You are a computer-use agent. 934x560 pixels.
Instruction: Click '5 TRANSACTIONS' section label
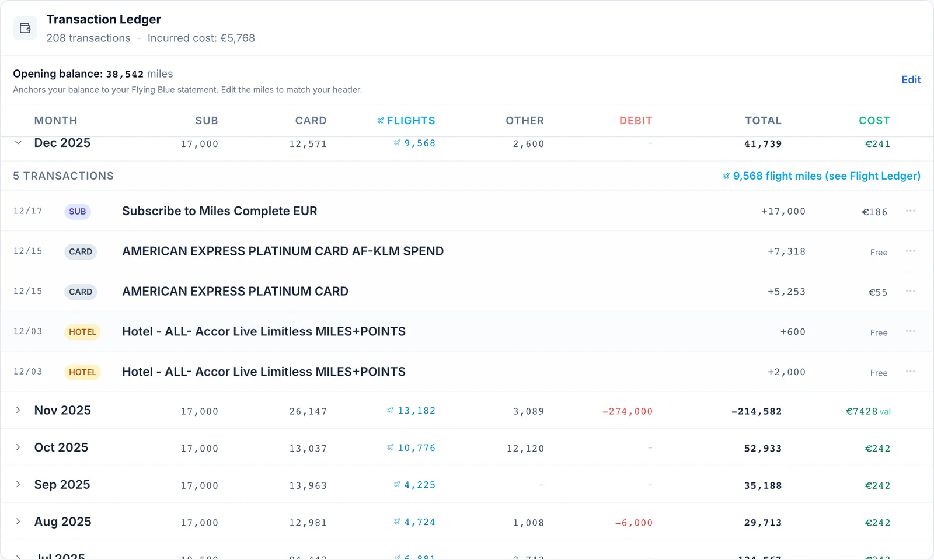coord(64,176)
